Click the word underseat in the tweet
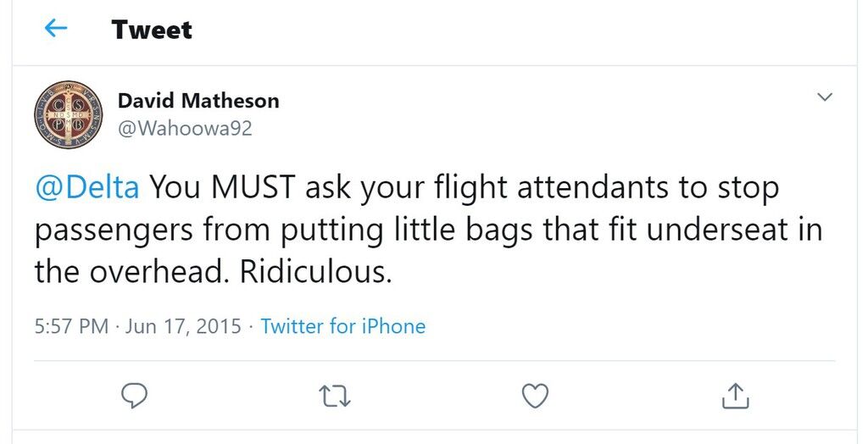 pyautogui.click(x=717, y=230)
